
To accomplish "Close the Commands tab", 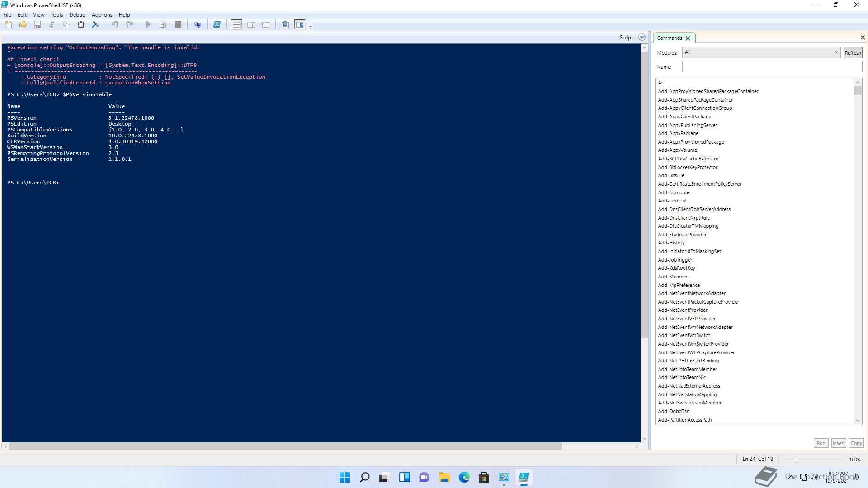I will click(x=688, y=38).
